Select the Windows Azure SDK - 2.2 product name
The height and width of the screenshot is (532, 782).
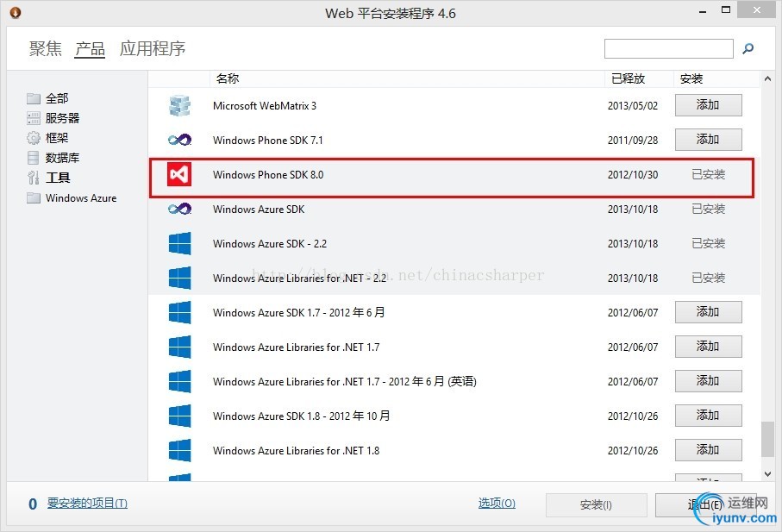click(270, 243)
